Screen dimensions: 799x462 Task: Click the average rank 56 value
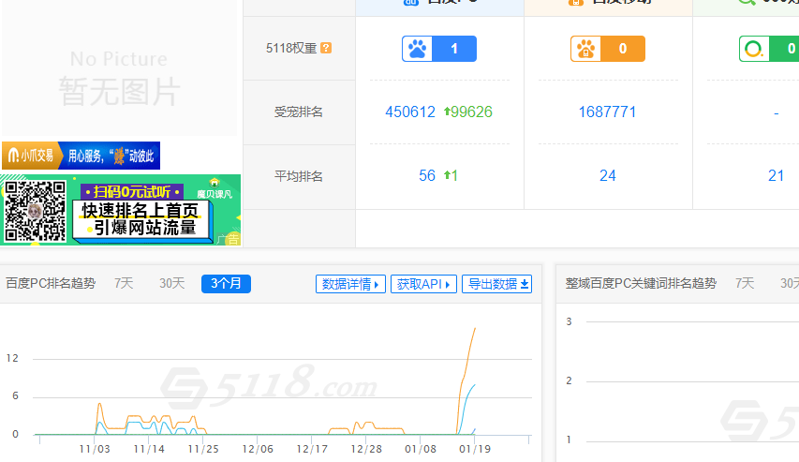[427, 176]
